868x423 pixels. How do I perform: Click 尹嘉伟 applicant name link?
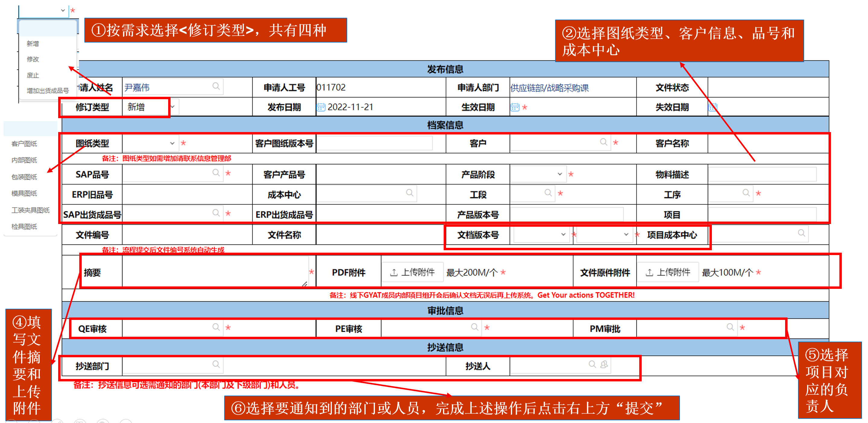(137, 88)
